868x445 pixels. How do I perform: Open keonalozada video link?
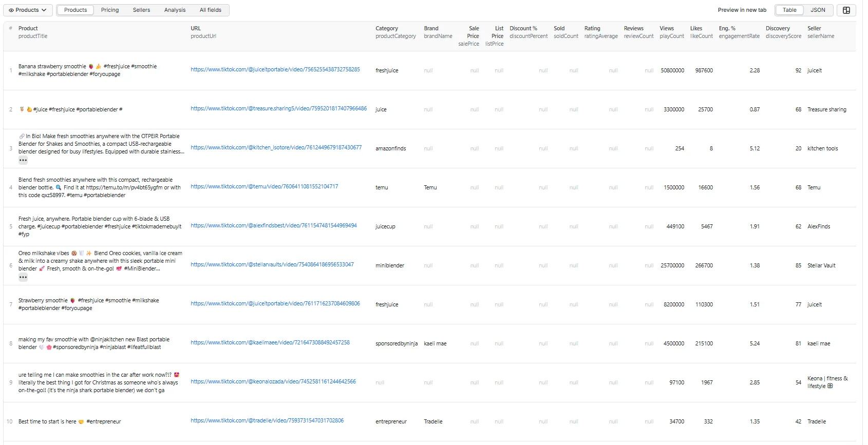[273, 381]
